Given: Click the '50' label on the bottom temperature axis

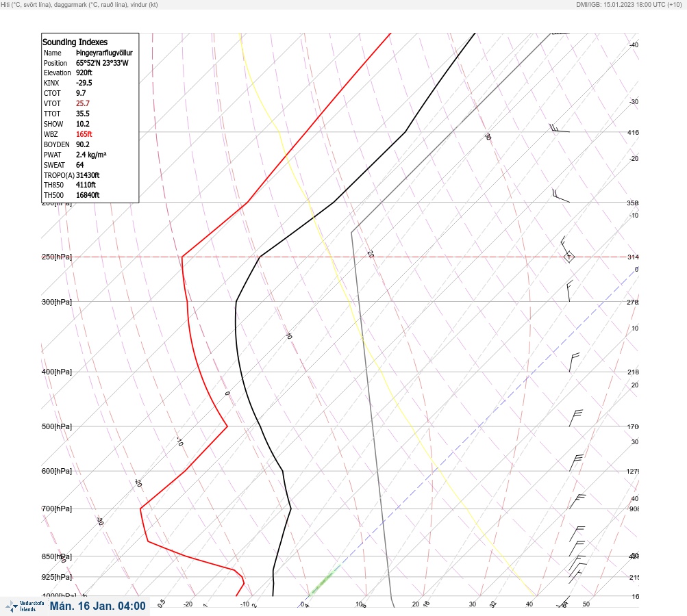Looking at the screenshot, I should click(586, 604).
